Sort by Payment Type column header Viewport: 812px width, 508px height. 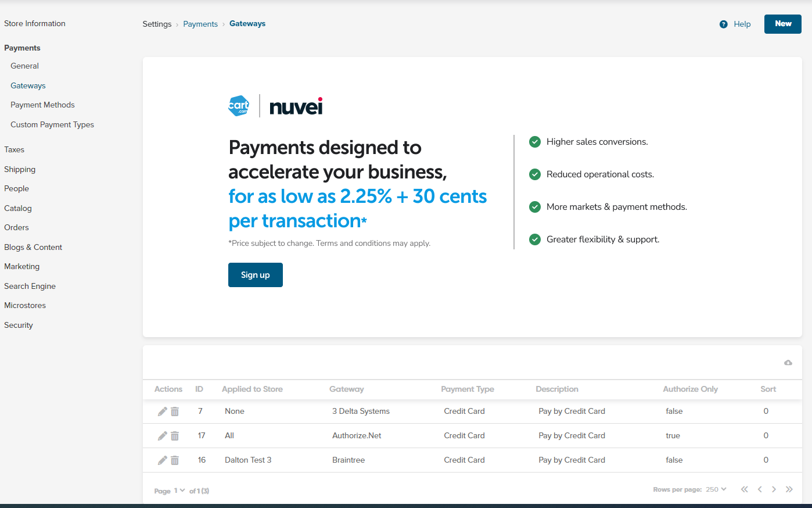click(x=468, y=389)
